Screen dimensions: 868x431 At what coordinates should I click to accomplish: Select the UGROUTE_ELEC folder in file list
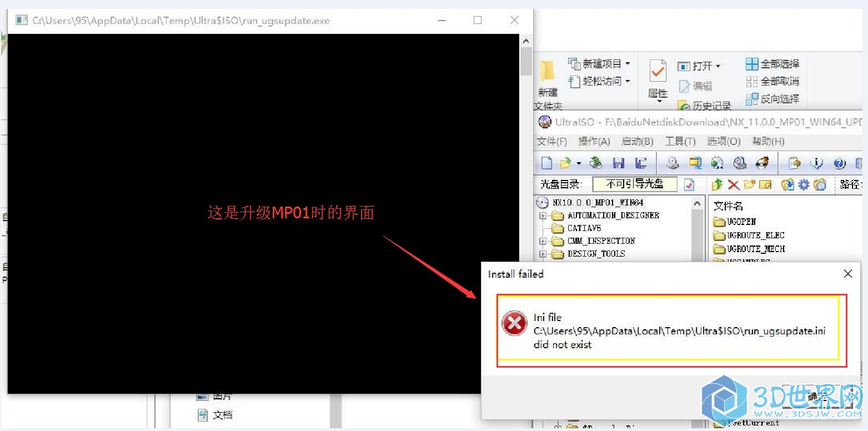[749, 235]
